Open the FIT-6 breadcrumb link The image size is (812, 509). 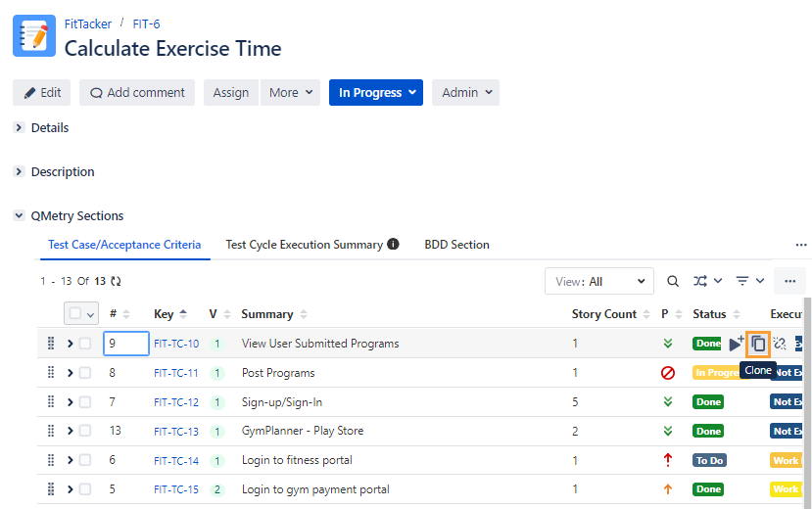coord(146,23)
